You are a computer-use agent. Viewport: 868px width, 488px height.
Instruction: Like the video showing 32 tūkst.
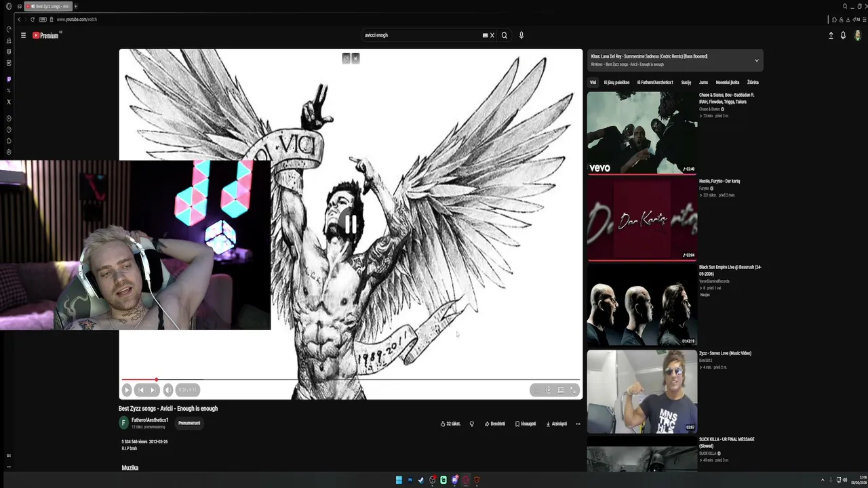450,424
